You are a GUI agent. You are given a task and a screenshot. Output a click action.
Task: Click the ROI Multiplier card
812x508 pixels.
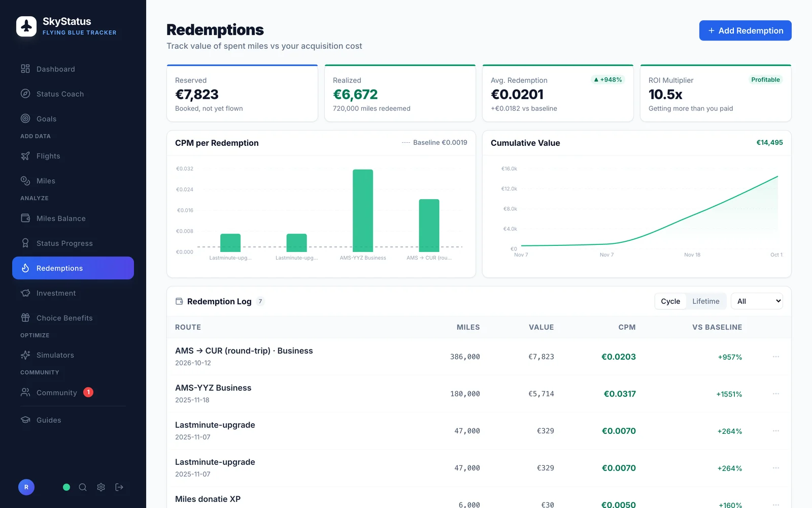716,93
